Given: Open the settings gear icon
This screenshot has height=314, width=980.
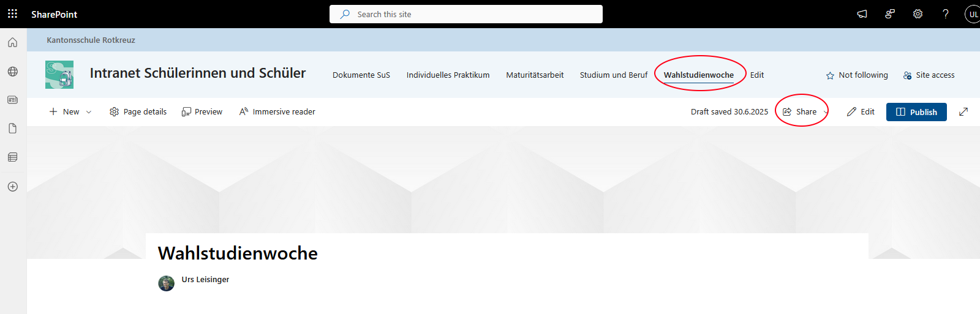Looking at the screenshot, I should coord(918,14).
